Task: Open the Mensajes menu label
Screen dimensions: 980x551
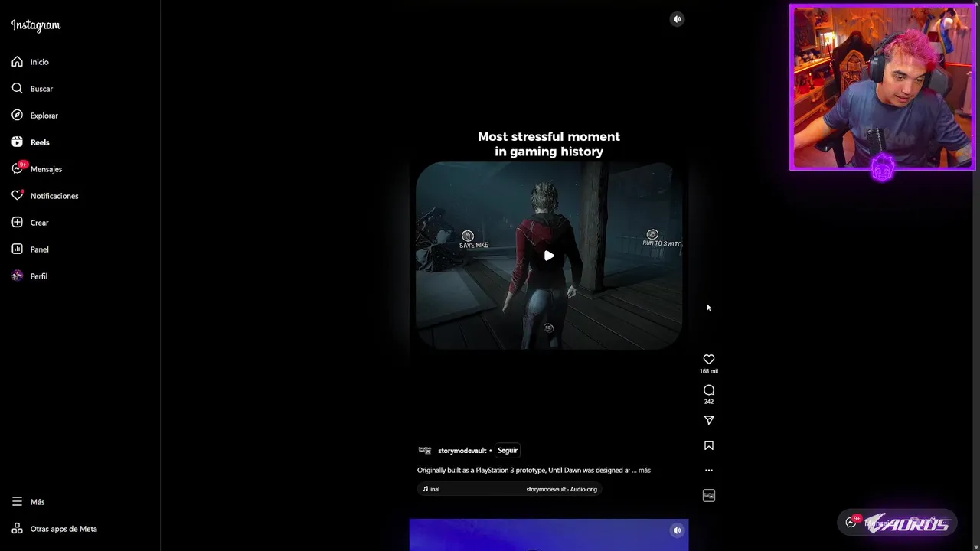Action: point(46,169)
